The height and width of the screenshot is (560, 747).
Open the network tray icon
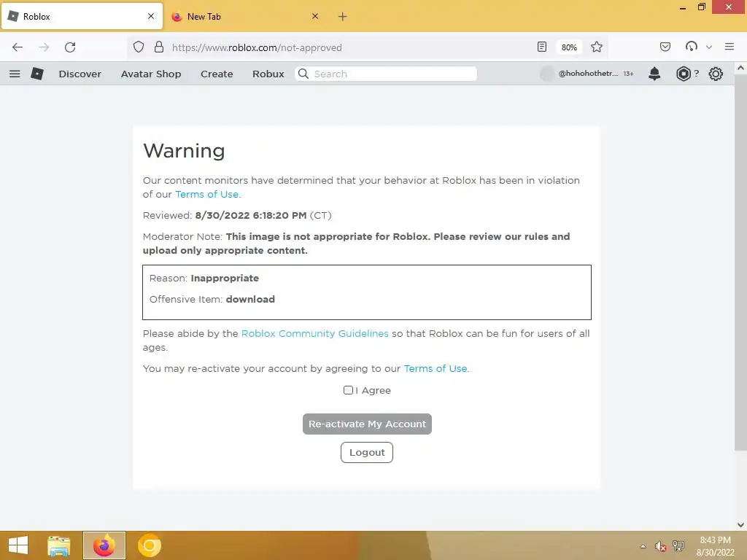click(x=678, y=545)
